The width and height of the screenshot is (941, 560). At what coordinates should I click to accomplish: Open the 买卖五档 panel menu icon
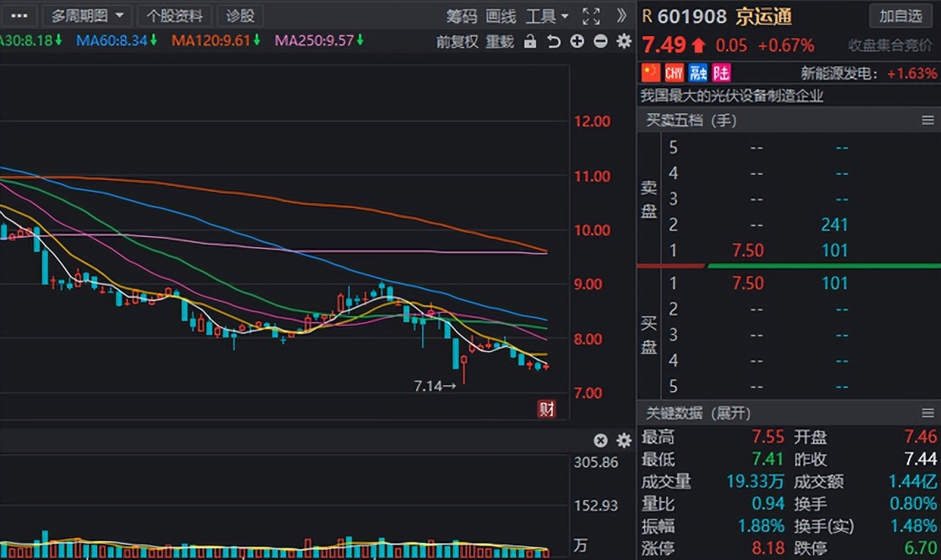(x=927, y=120)
